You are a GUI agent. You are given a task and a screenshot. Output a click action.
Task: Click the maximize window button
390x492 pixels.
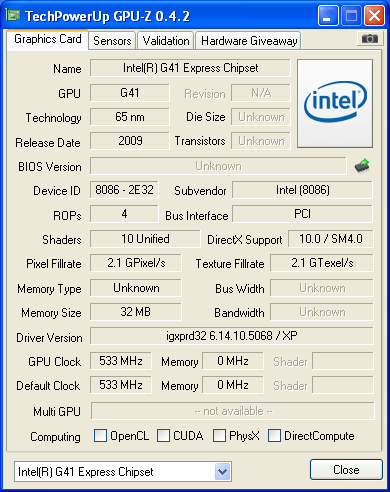pos(351,16)
